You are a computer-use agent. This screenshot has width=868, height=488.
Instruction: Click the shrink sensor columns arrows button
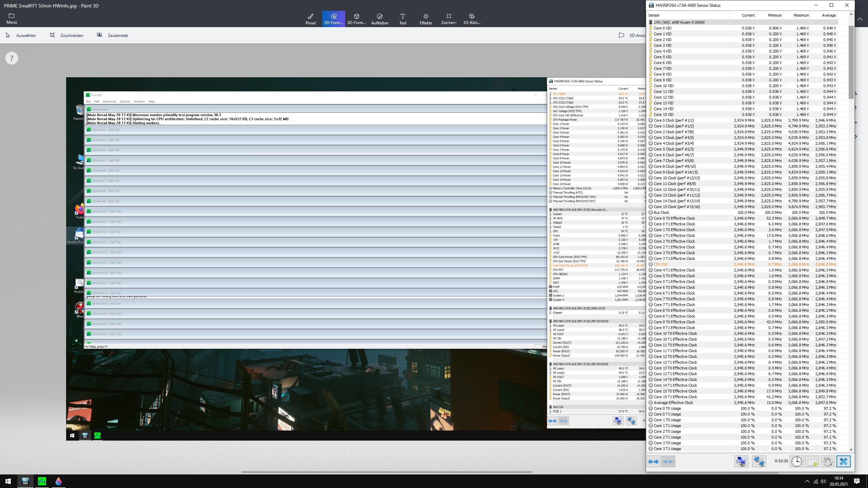click(x=668, y=462)
